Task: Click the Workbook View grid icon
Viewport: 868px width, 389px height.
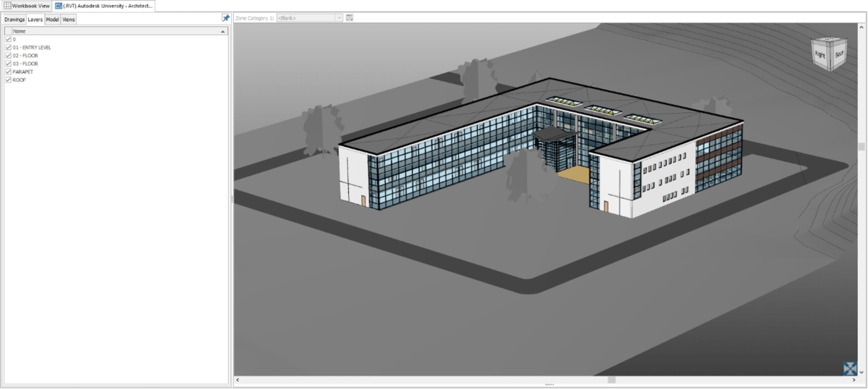Action: point(7,5)
